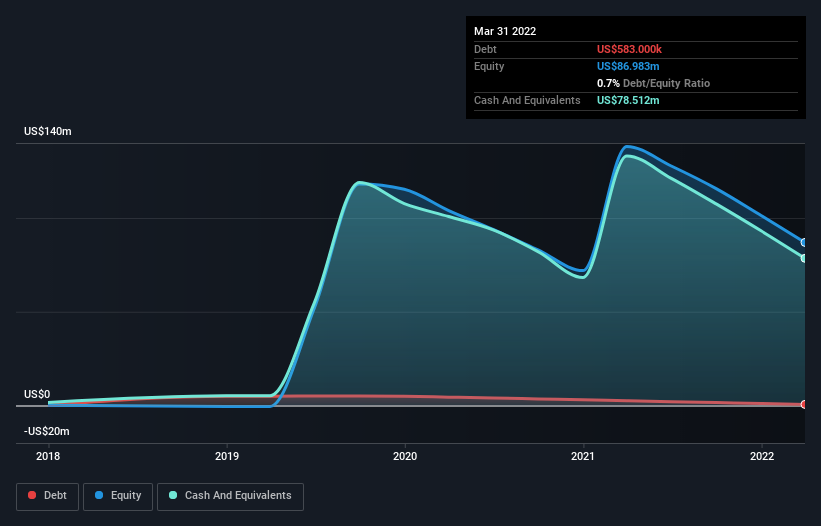Click the Mar 31 2022 tooltip date

[x=505, y=31]
